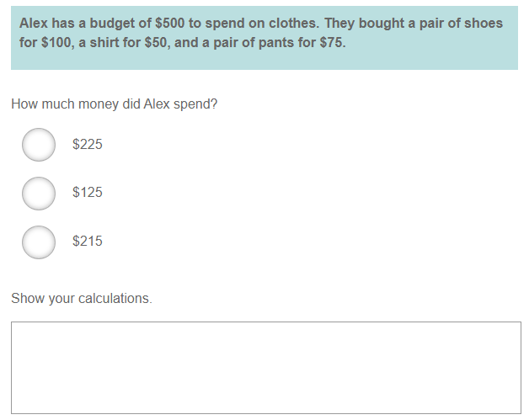Click the name "Alex" starting the passage
Screen dimensions: 529x420
(34, 24)
